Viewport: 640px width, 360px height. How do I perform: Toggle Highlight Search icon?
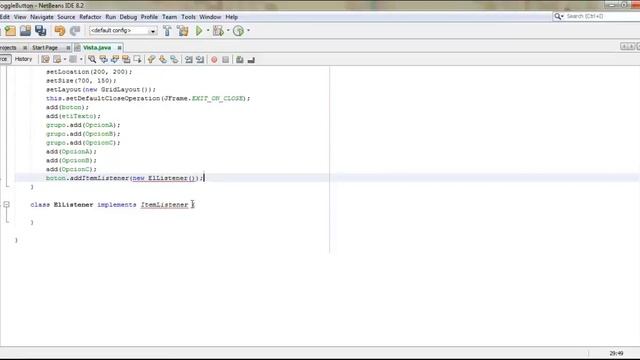click(126, 60)
